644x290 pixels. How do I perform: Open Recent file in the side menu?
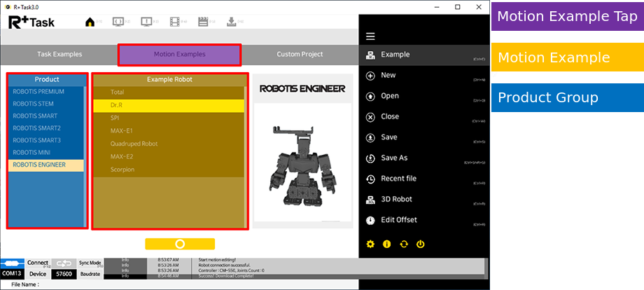click(x=424, y=179)
